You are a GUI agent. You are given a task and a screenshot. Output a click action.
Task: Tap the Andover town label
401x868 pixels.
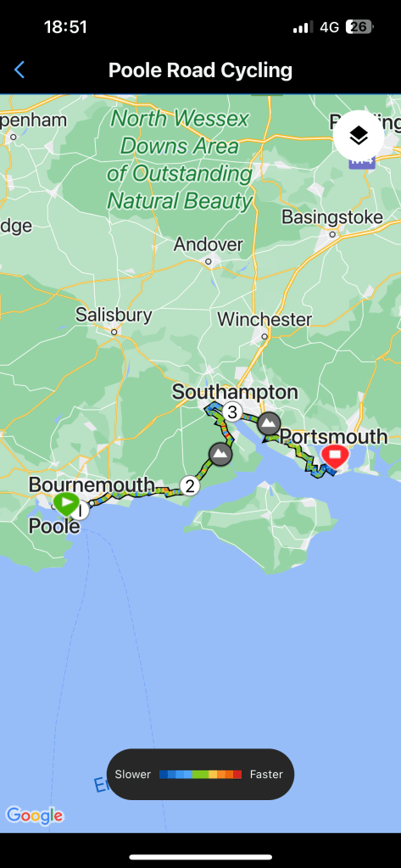208,244
